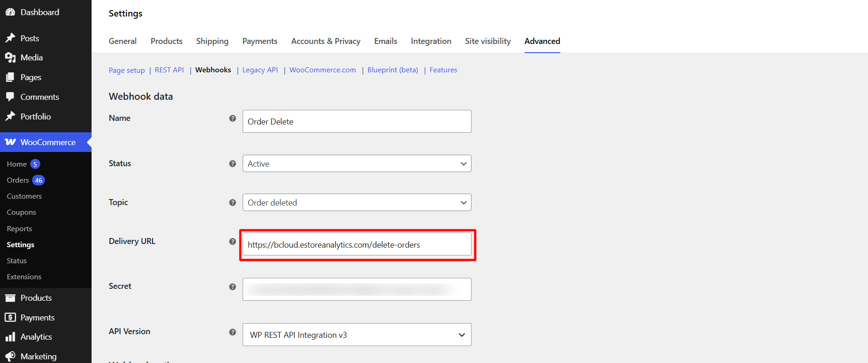This screenshot has width=868, height=363.
Task: Click the Secret input field
Action: coord(357,289)
